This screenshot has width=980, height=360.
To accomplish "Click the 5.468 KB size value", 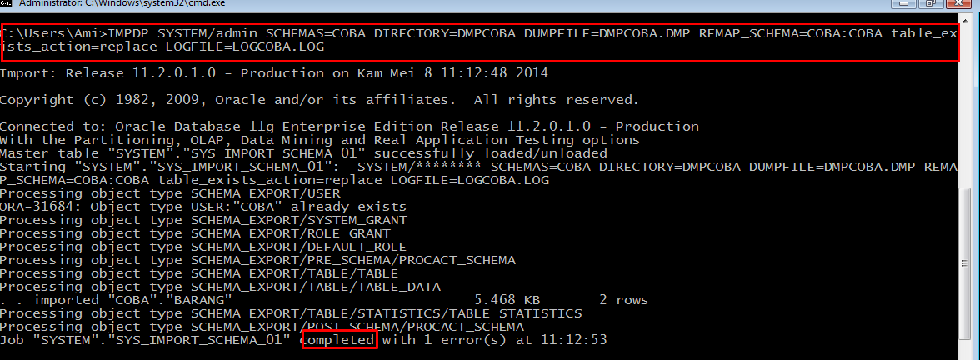I will 507,300.
